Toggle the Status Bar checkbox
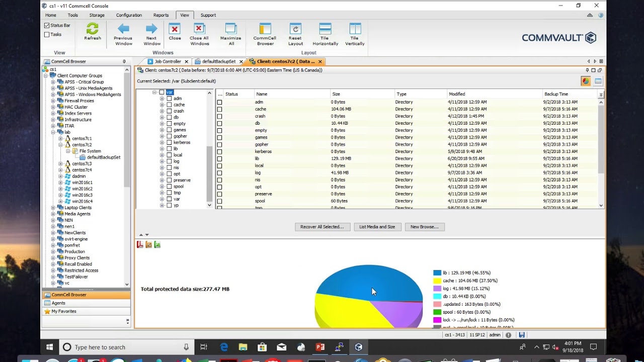Viewport: 644px width, 362px height. click(x=47, y=25)
